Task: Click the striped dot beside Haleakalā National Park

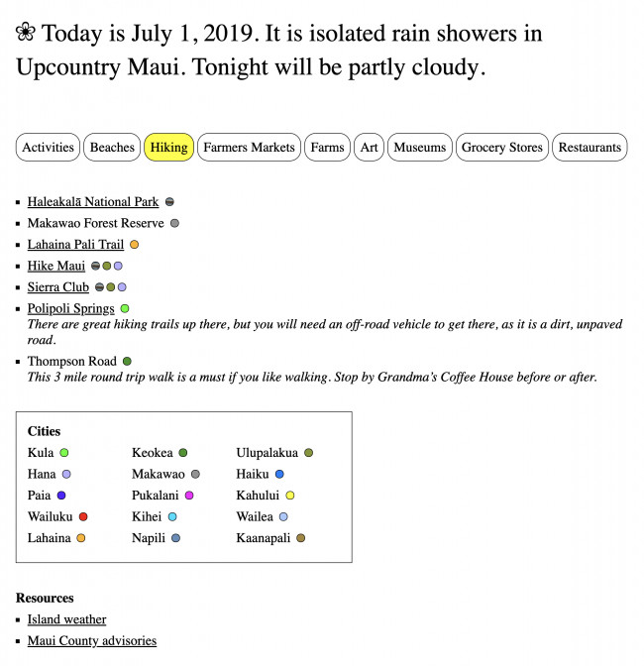Action: [x=169, y=202]
